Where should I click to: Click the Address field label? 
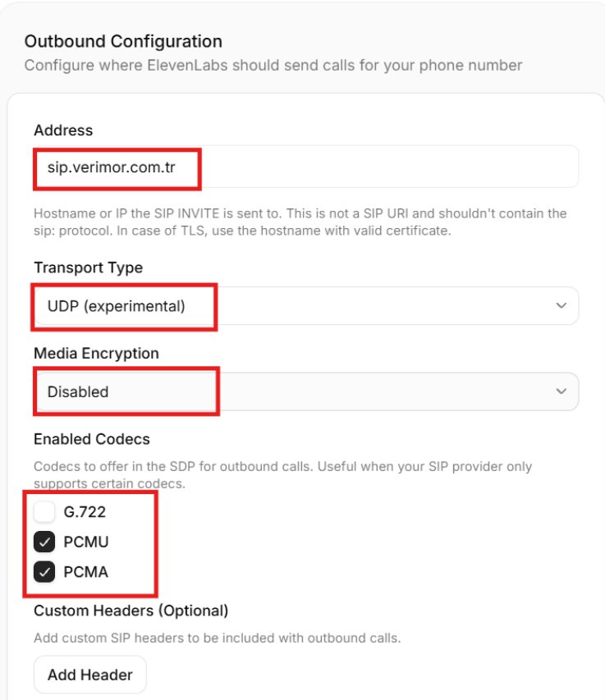63,130
